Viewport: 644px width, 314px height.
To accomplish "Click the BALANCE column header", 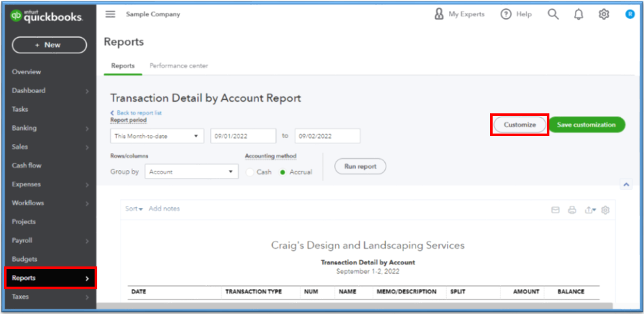I will coord(570,292).
